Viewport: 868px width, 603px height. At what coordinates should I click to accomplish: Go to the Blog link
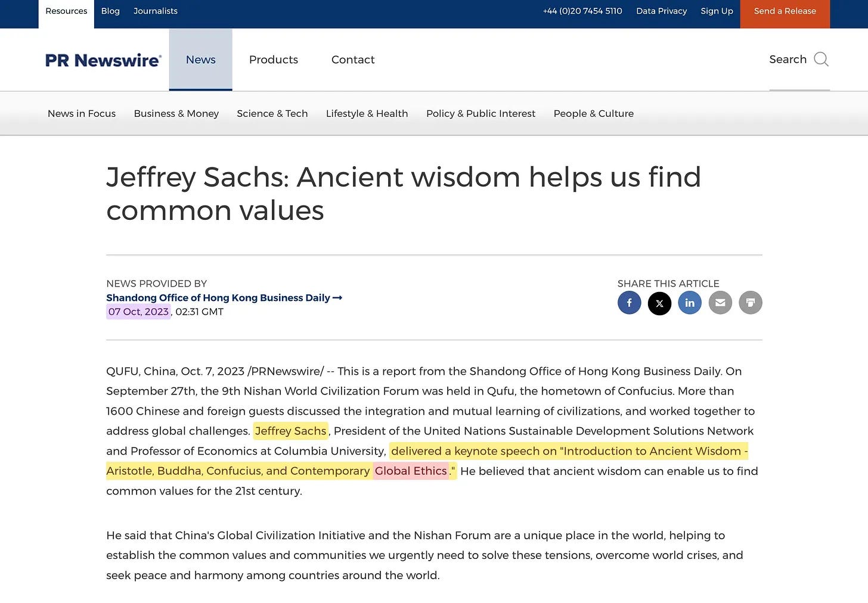pos(110,11)
